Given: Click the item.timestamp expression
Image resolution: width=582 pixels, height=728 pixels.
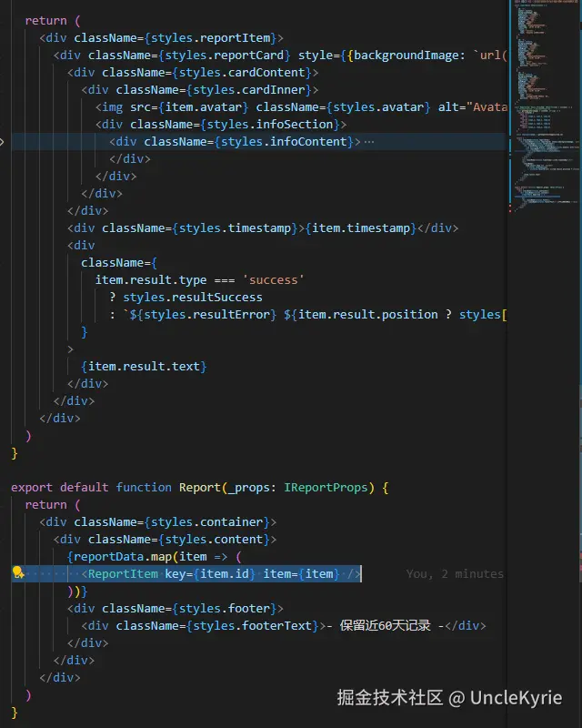Looking at the screenshot, I should tap(361, 228).
